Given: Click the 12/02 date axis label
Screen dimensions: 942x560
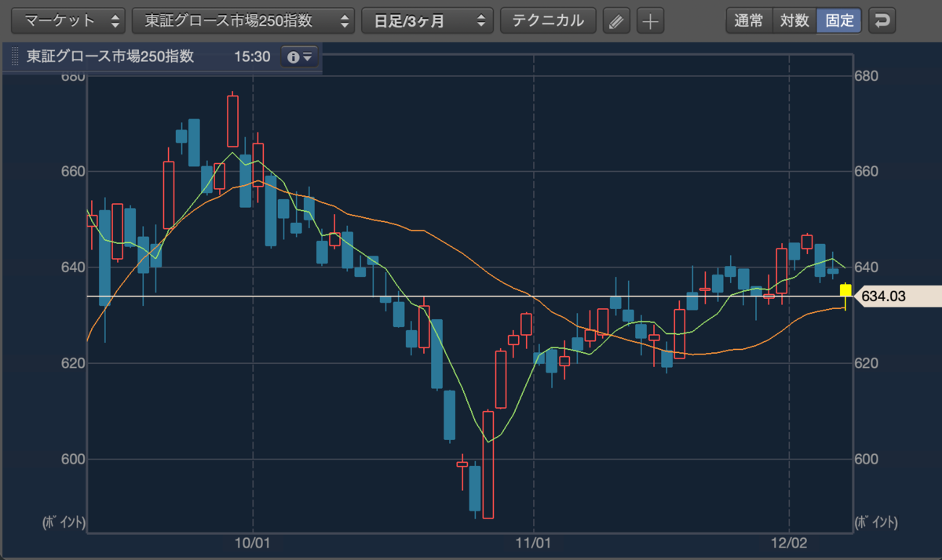Looking at the screenshot, I should tap(788, 543).
